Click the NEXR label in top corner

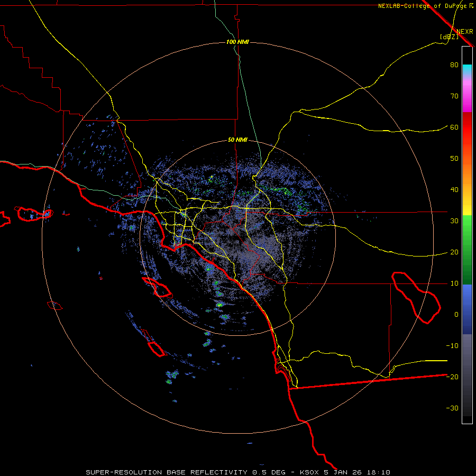464,32
